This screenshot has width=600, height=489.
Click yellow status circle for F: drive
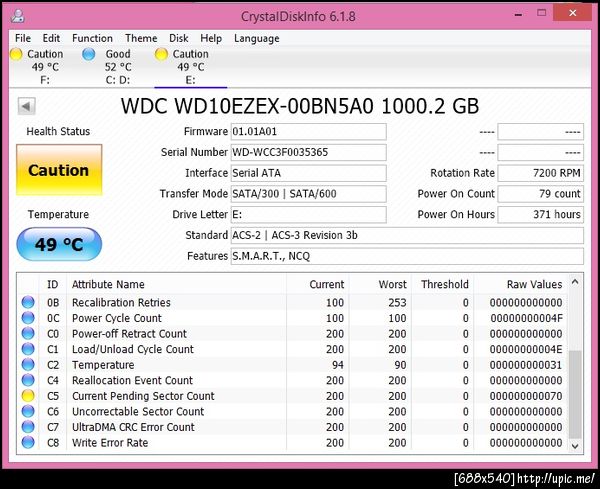[x=16, y=54]
